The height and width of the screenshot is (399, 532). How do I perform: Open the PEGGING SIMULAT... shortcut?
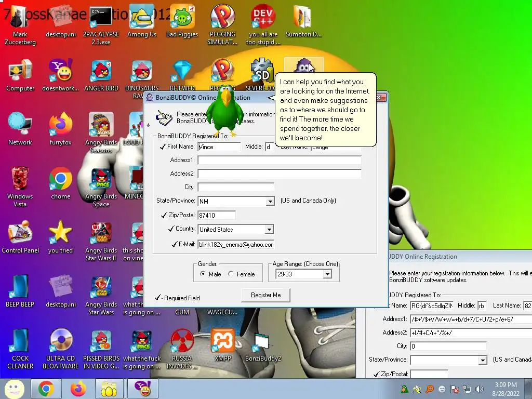222,25
